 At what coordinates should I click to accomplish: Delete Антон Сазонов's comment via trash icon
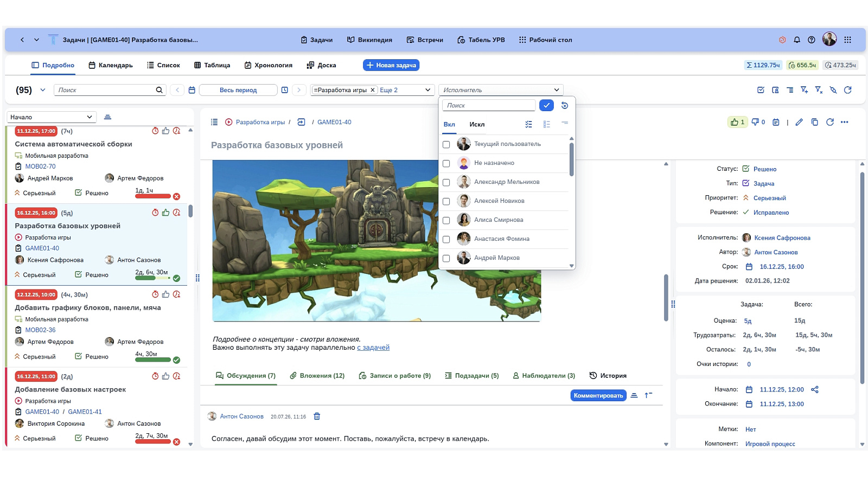click(317, 416)
